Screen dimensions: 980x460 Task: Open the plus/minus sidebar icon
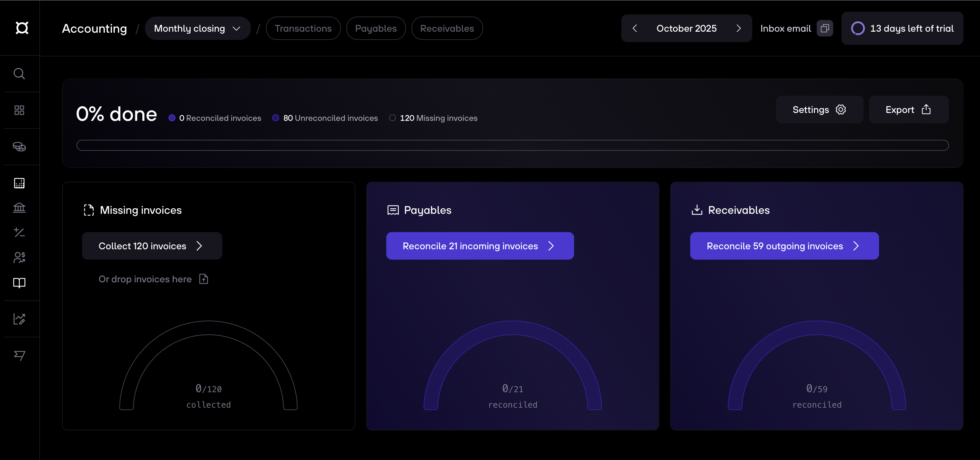coord(19,232)
